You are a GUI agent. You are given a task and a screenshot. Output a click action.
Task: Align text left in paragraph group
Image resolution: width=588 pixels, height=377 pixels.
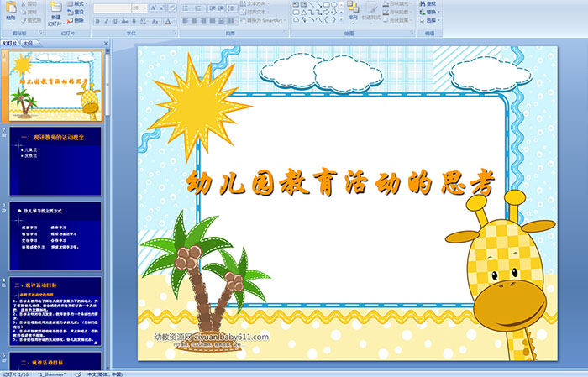(x=185, y=21)
